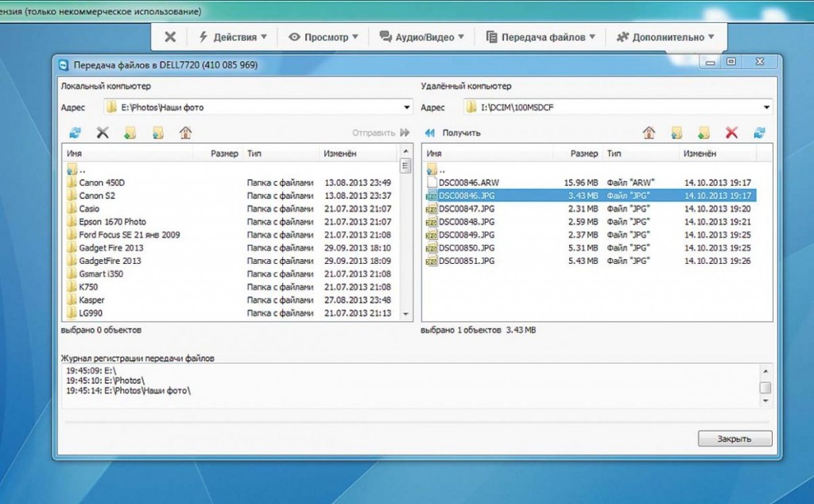Create new folder in local computer panel
Viewport: 814px width, 504px height.
tap(130, 133)
